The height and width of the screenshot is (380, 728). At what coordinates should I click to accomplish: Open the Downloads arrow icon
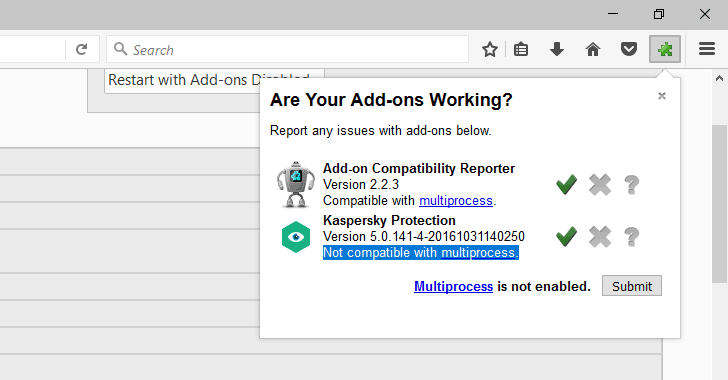click(557, 49)
